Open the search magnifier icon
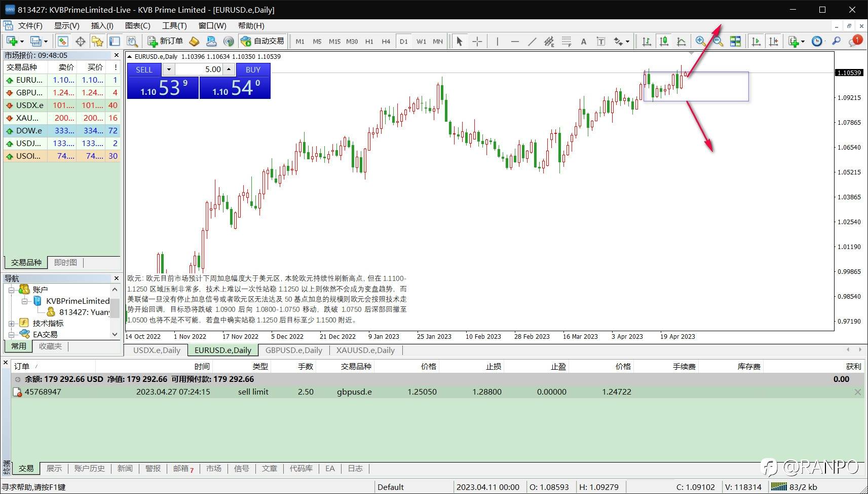 click(x=837, y=41)
